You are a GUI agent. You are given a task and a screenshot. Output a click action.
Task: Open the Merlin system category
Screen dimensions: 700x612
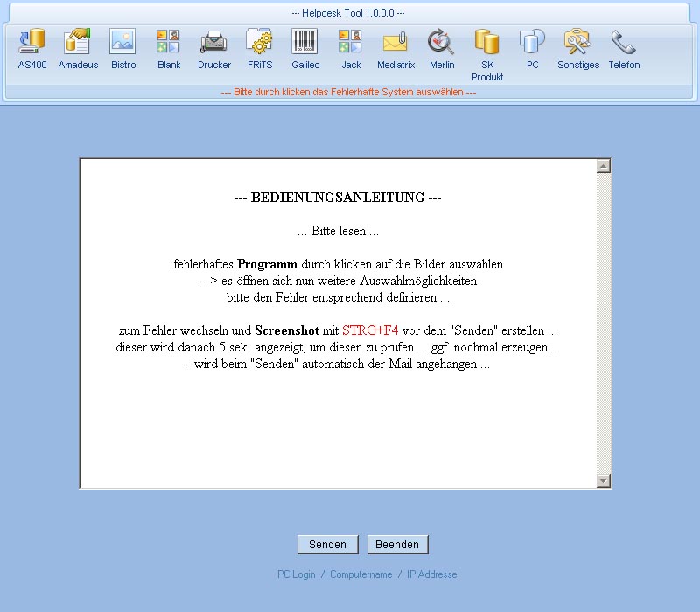(442, 42)
